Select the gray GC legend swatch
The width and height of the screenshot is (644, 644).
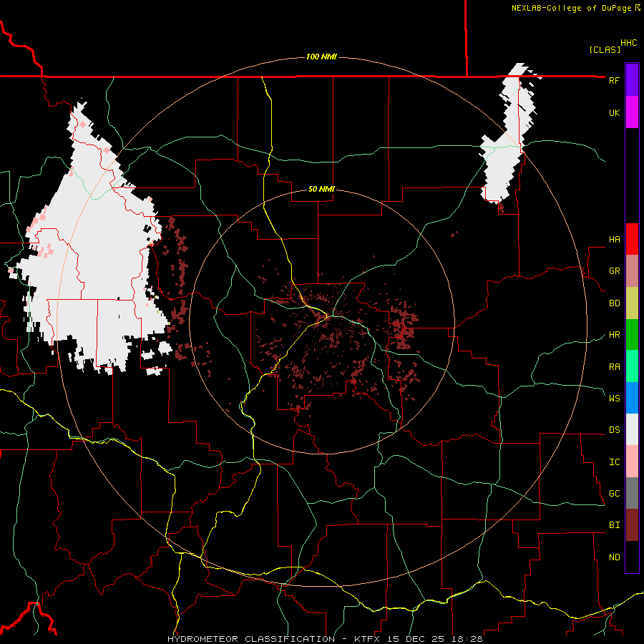[x=632, y=493]
